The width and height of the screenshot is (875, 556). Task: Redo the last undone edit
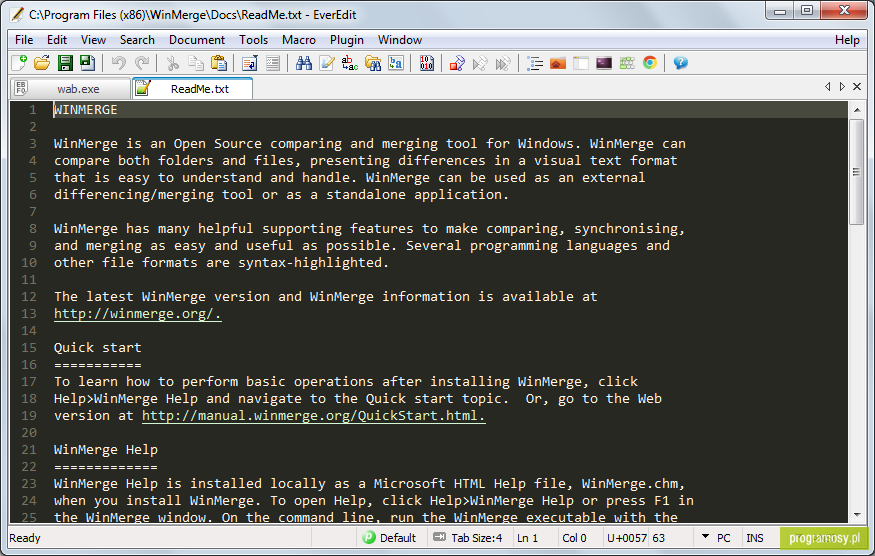click(142, 63)
